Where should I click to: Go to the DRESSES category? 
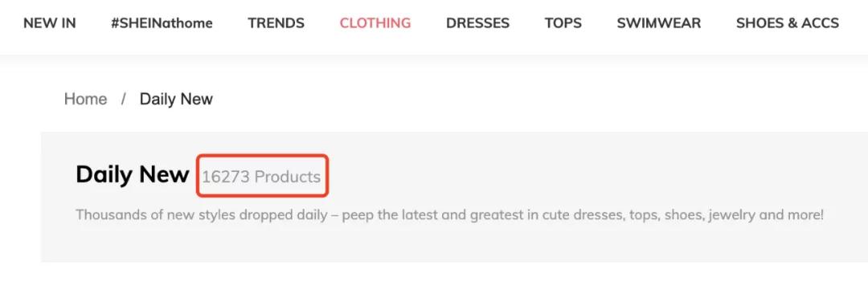[x=477, y=23]
